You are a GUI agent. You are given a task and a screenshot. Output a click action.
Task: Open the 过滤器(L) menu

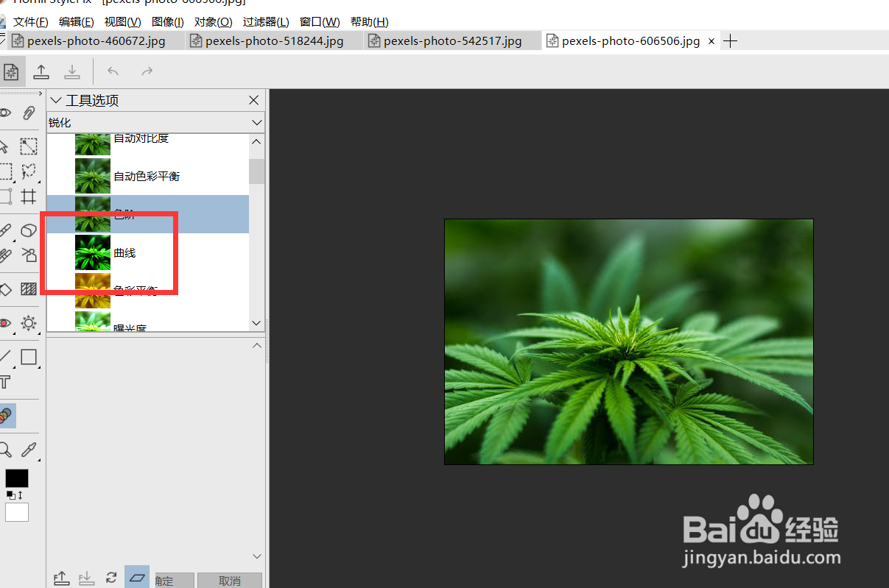click(x=266, y=22)
